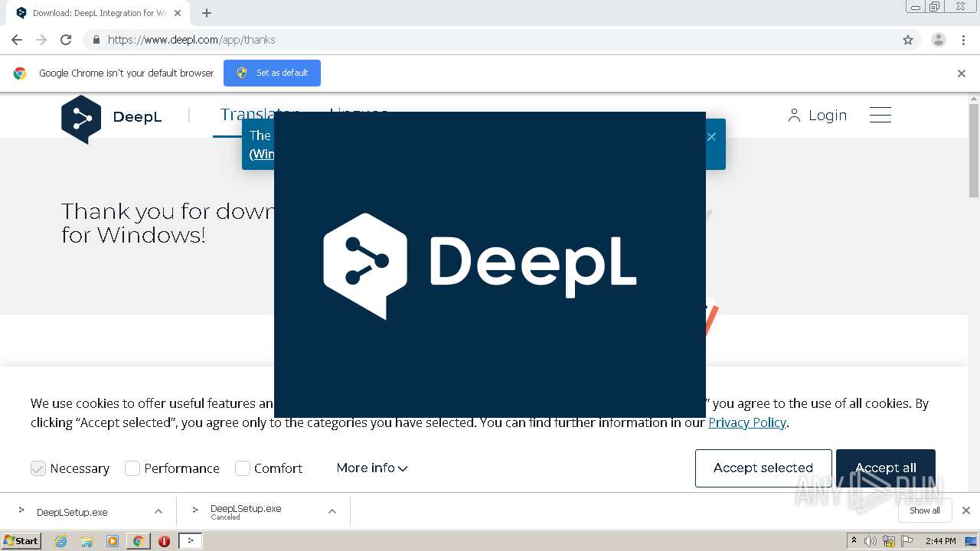This screenshot has width=980, height=551.
Task: Enable the Performance cookies checkbox
Action: 132,468
